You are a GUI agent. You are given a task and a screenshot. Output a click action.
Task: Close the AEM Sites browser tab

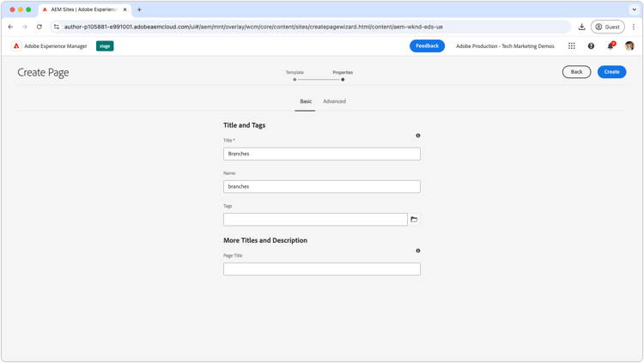[125, 9]
